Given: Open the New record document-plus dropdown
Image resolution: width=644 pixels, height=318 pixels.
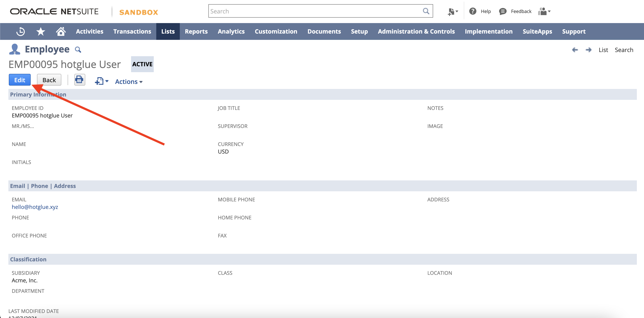Looking at the screenshot, I should click(x=101, y=81).
